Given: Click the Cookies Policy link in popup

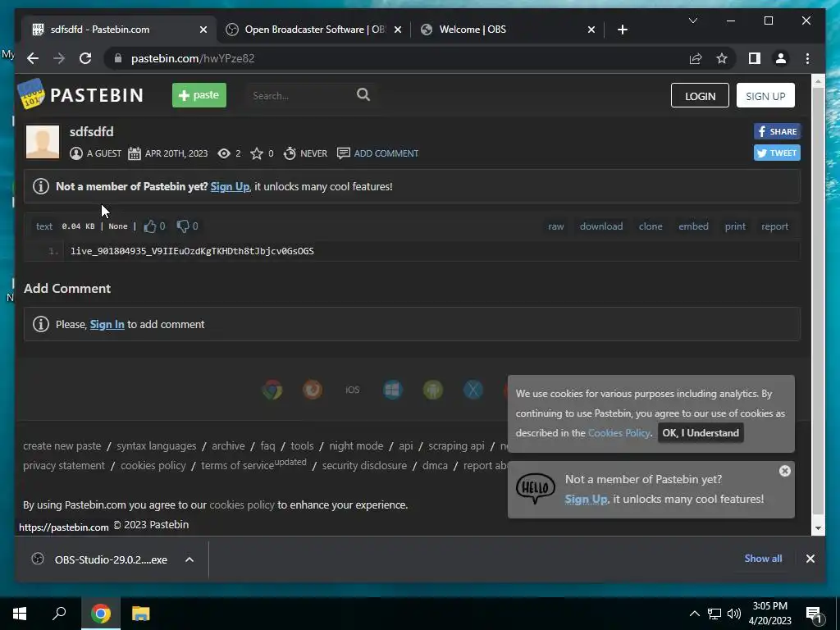Looking at the screenshot, I should [x=619, y=433].
